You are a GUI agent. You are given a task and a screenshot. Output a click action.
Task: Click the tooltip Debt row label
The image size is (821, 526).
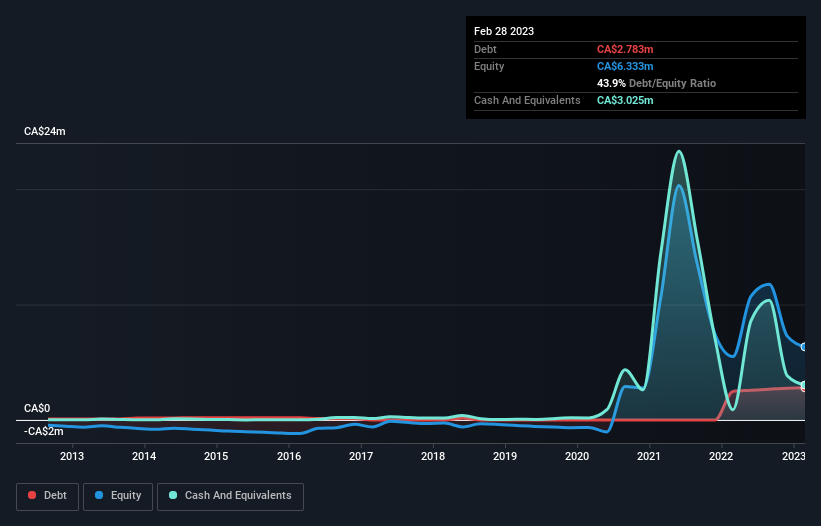485,49
